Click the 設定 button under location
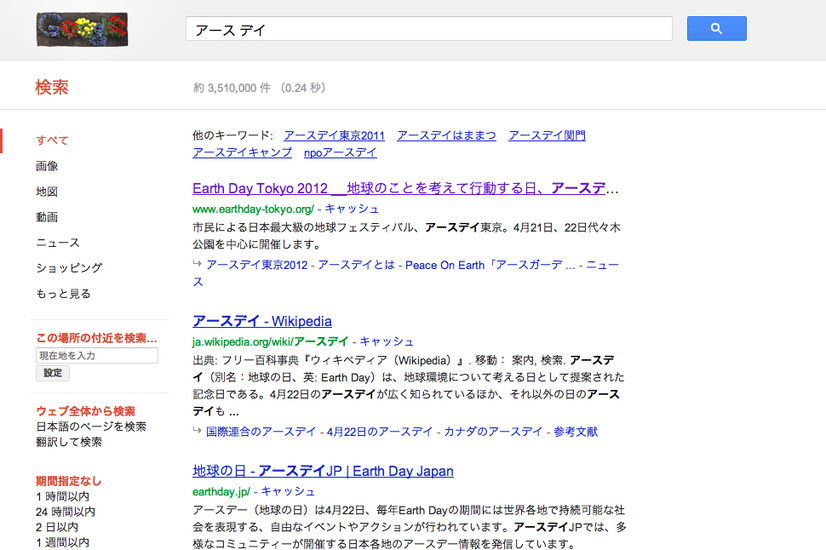The height and width of the screenshot is (550, 826). point(53,373)
